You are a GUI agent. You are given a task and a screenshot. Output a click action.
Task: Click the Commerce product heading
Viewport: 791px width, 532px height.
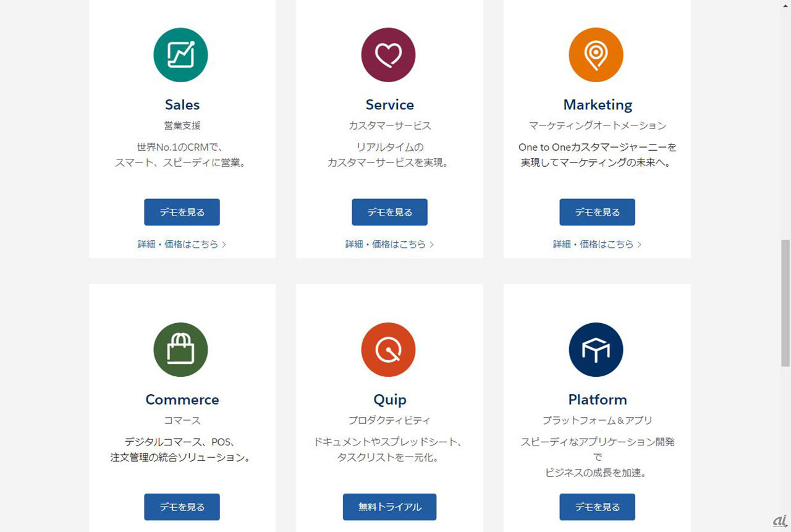tap(182, 399)
